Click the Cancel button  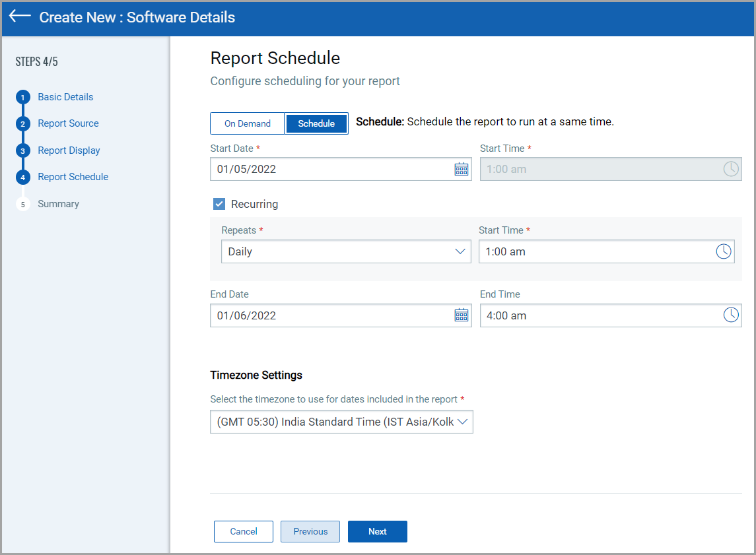coord(244,531)
